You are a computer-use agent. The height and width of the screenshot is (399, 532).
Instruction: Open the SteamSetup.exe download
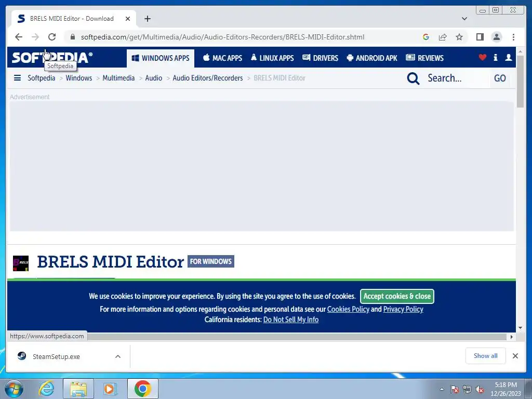coord(56,356)
